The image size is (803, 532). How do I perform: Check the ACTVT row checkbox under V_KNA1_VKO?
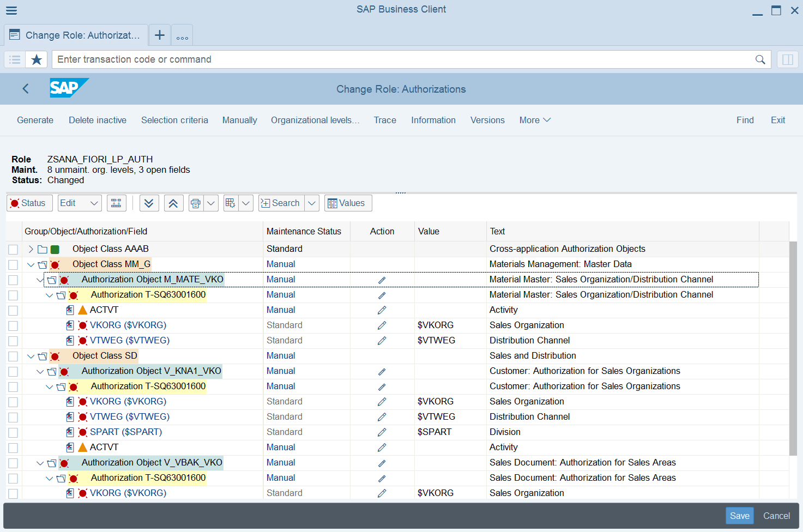coord(13,448)
